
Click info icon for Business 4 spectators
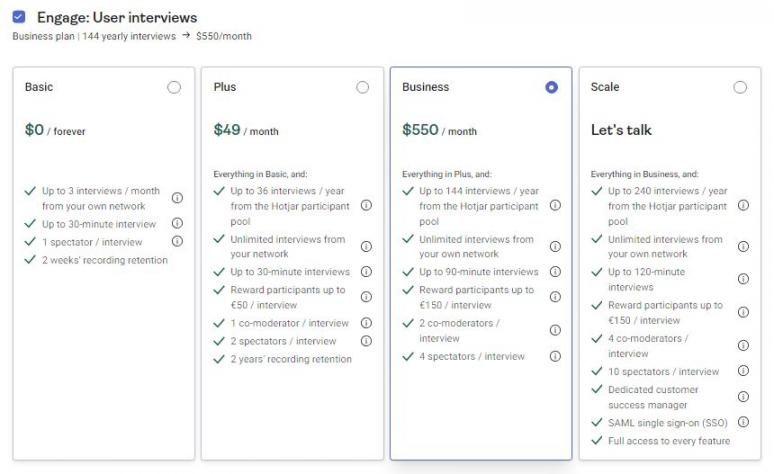tap(555, 356)
